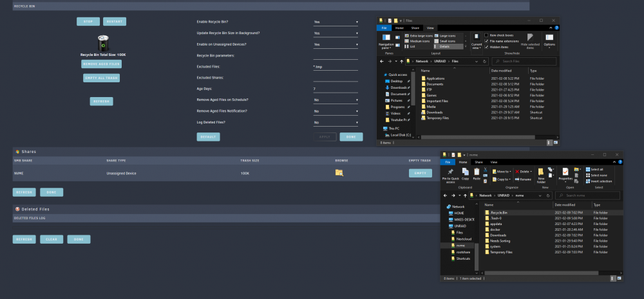Toggle Hidden items checkbox
This screenshot has height=299, width=644.
click(x=486, y=47)
